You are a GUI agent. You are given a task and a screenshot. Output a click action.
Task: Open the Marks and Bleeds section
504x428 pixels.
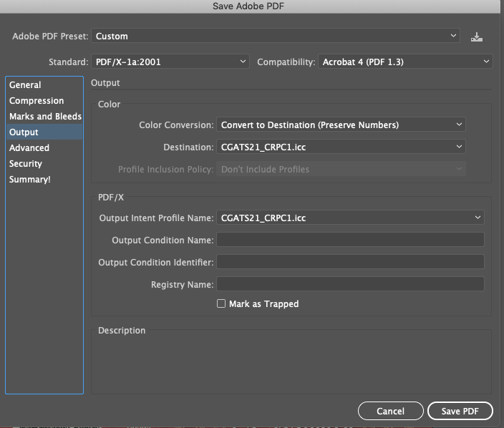coord(45,117)
